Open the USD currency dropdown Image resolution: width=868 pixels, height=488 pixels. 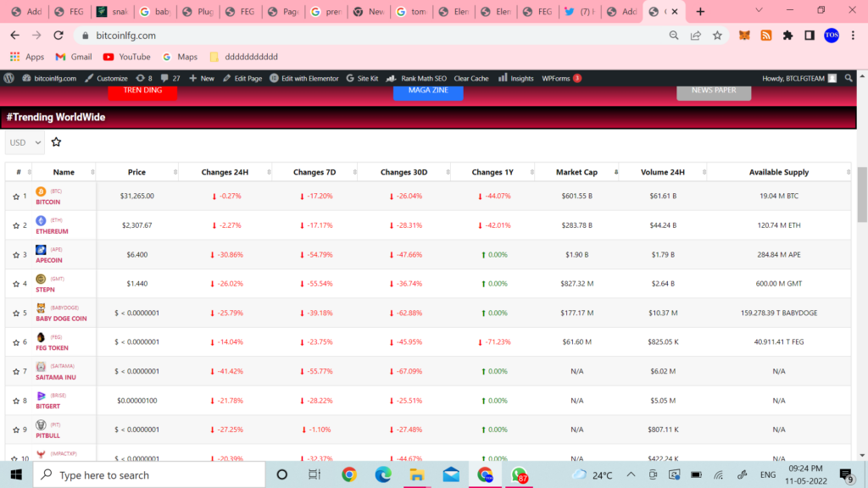pyautogui.click(x=25, y=142)
